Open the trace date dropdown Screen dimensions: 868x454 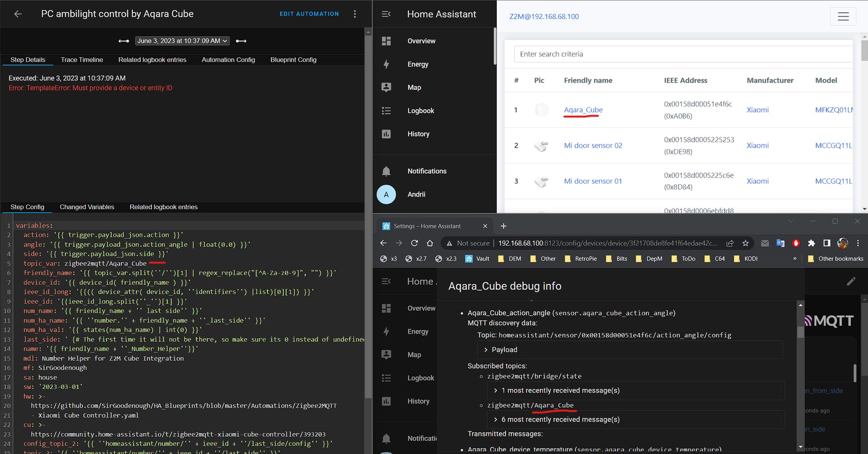(182, 41)
